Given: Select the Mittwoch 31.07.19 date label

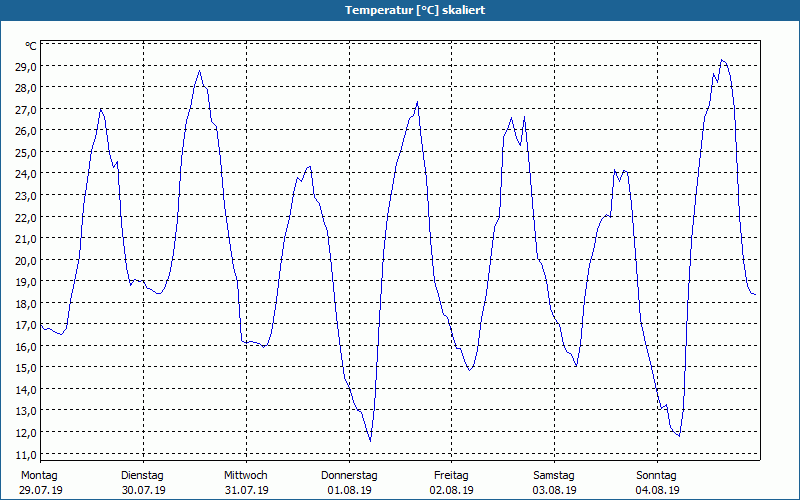Looking at the screenshot, I should point(246,483).
